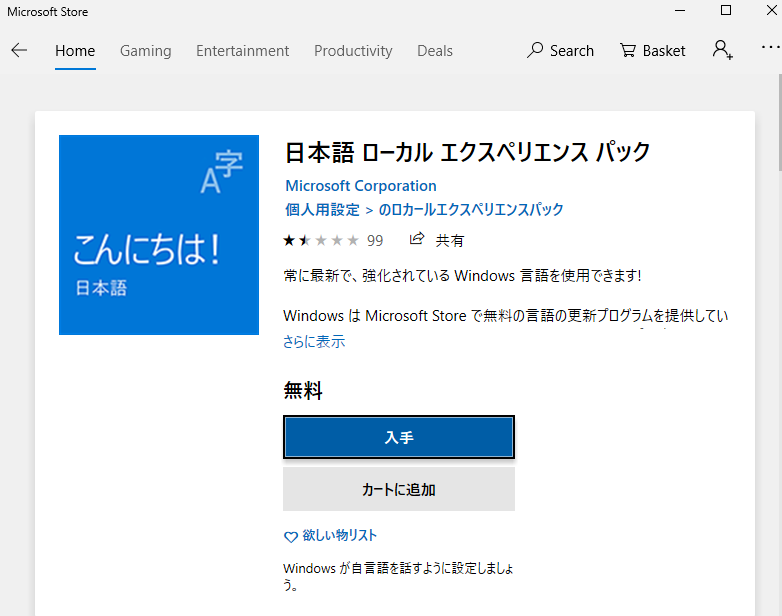Click the 入手 get button
The height and width of the screenshot is (616, 782).
[398, 437]
